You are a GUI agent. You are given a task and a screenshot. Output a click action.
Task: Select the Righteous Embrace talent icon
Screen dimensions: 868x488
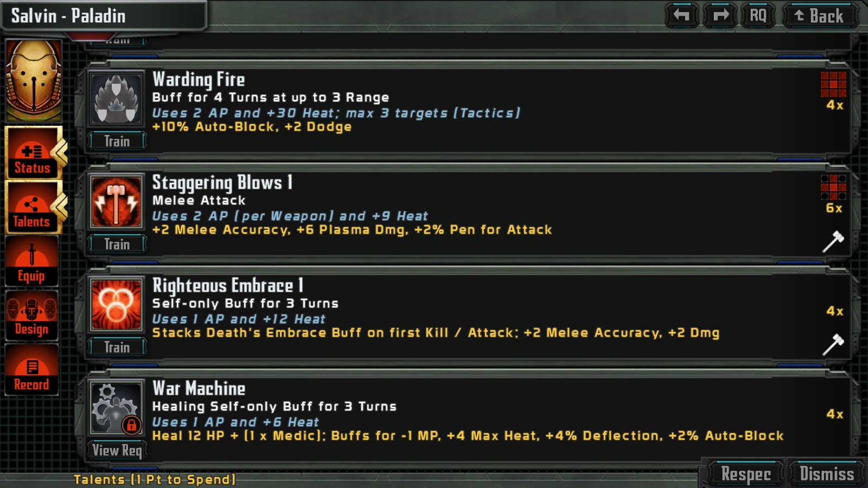click(x=116, y=305)
